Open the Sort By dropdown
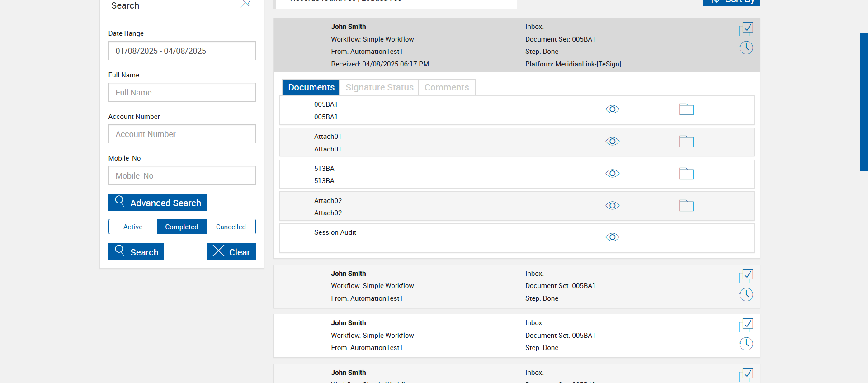The height and width of the screenshot is (383, 868). pyautogui.click(x=731, y=2)
